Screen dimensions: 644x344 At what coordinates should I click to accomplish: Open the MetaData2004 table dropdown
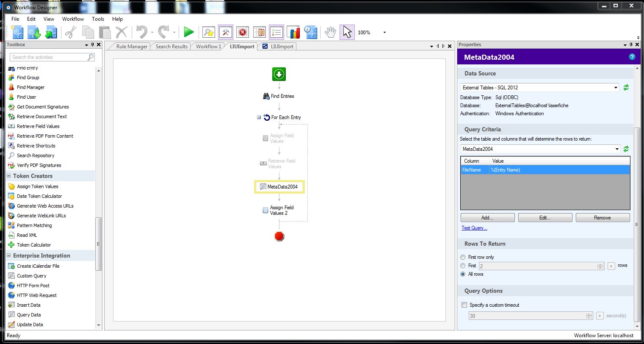tap(616, 149)
